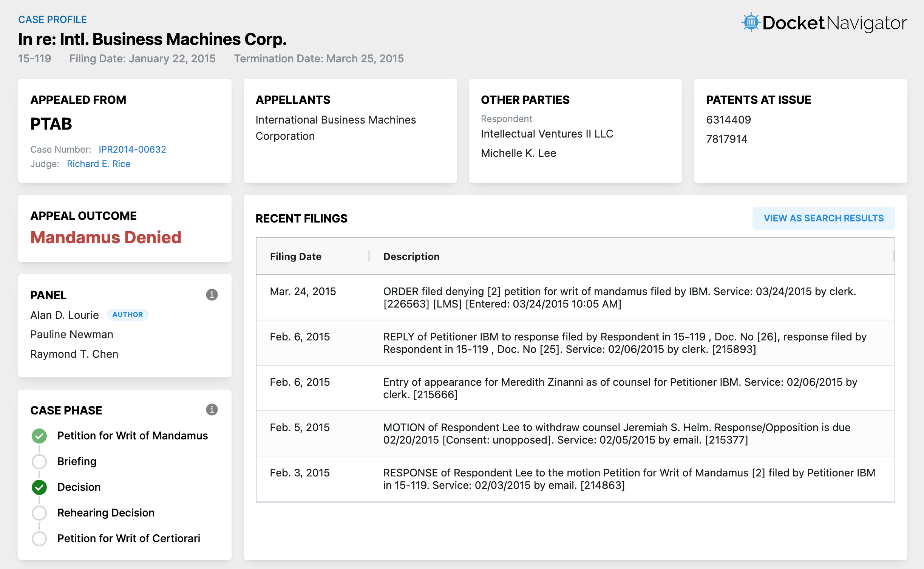Click respondent Intellectual Ventures II LLC
The image size is (924, 569).
[547, 134]
